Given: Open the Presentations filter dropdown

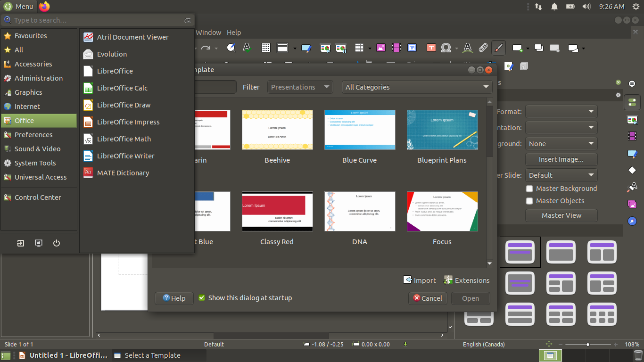Looking at the screenshot, I should coord(300,87).
